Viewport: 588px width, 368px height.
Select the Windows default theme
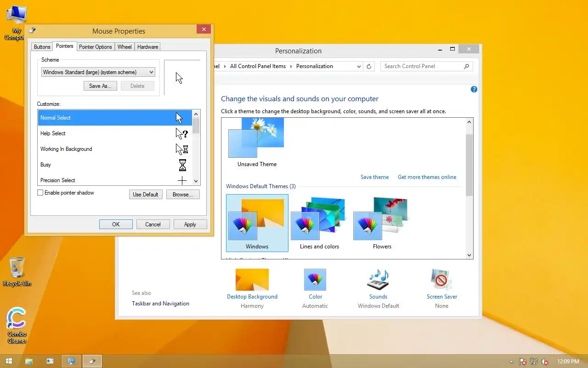coord(257,223)
